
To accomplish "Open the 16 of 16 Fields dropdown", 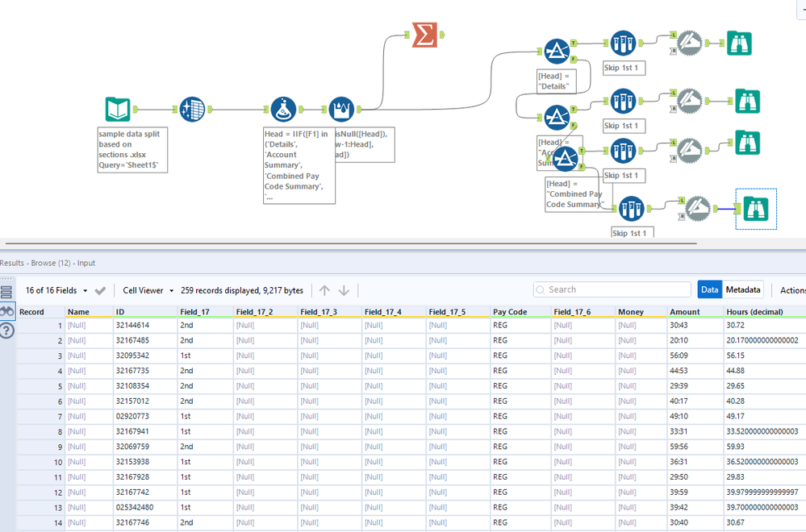I will point(56,290).
